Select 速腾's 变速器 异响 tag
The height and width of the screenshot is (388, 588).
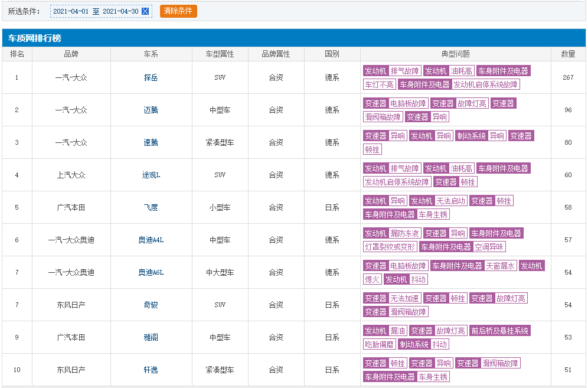point(385,136)
